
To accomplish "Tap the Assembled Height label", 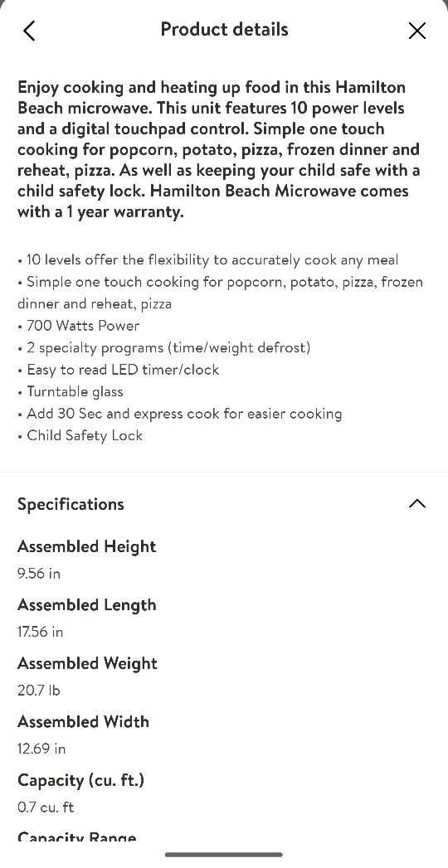I will click(87, 546).
